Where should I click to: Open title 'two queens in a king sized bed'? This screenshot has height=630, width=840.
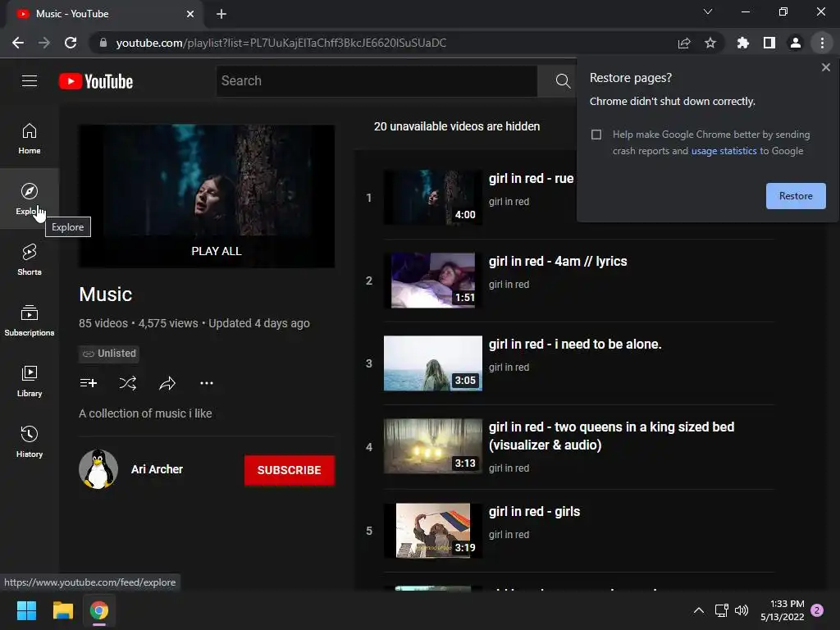point(611,436)
